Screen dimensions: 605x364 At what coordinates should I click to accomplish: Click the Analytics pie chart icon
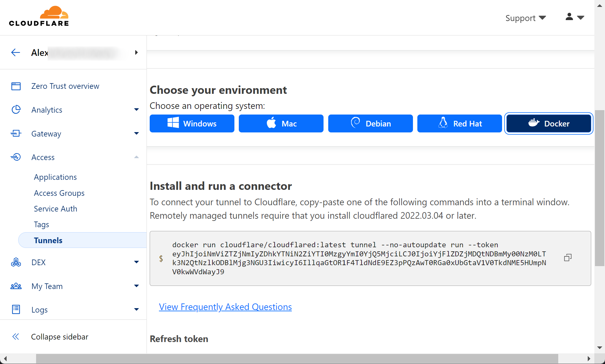[x=16, y=110]
